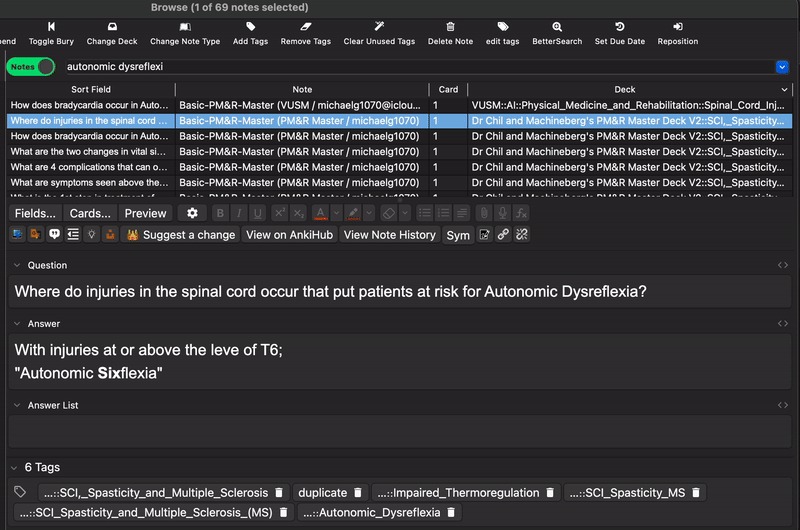Click the text color swatch button
This screenshot has height=530, width=800.
(x=320, y=213)
